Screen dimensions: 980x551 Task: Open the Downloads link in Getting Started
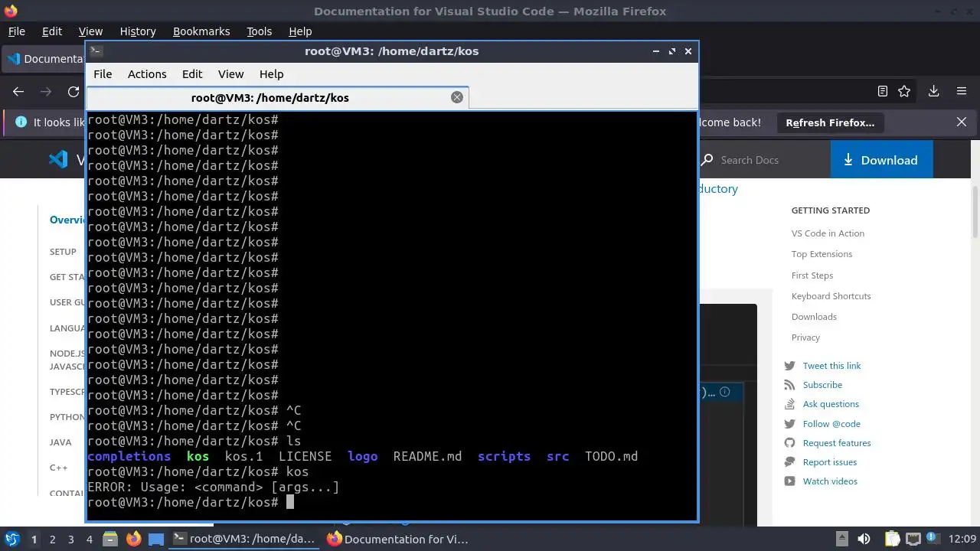click(x=814, y=317)
